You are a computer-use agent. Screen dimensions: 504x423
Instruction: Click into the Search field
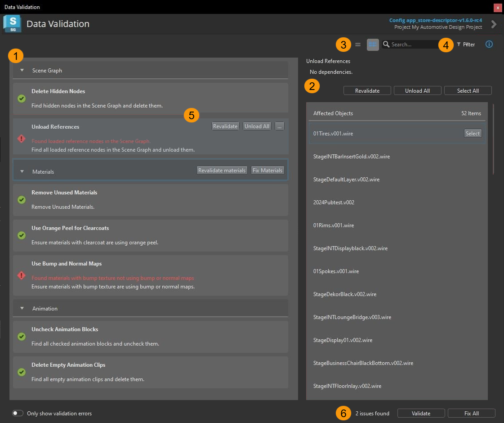[413, 45]
